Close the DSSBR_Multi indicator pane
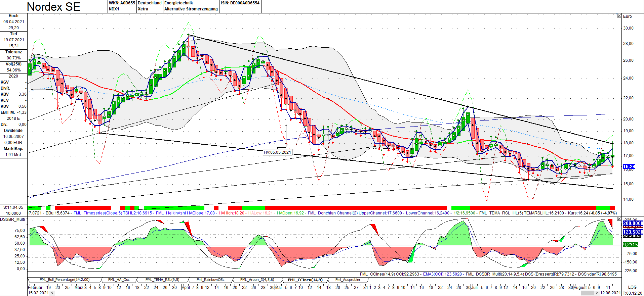The image size is (644, 296). 619,218
